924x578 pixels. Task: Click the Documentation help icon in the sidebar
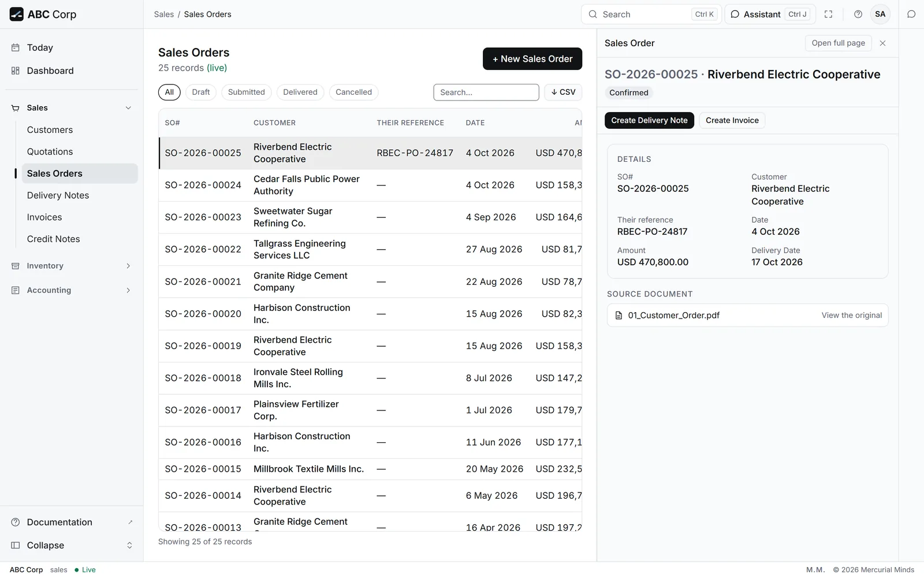[x=16, y=522]
